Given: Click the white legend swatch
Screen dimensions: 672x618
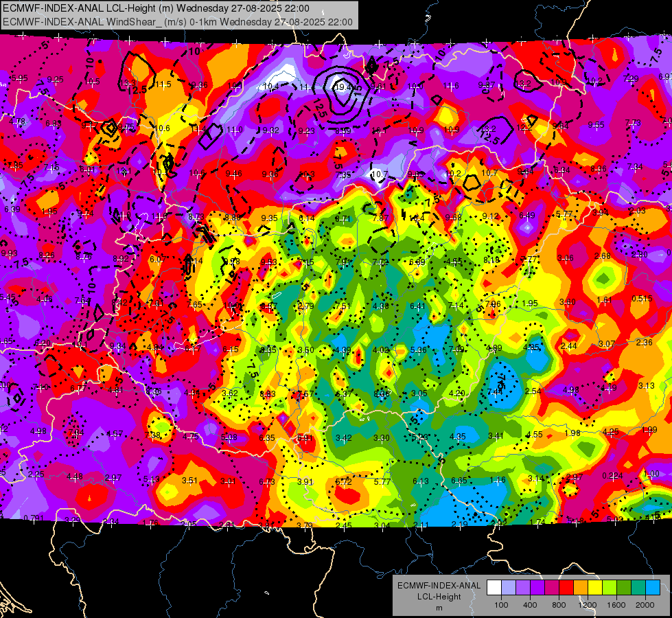Looking at the screenshot, I should tap(494, 588).
